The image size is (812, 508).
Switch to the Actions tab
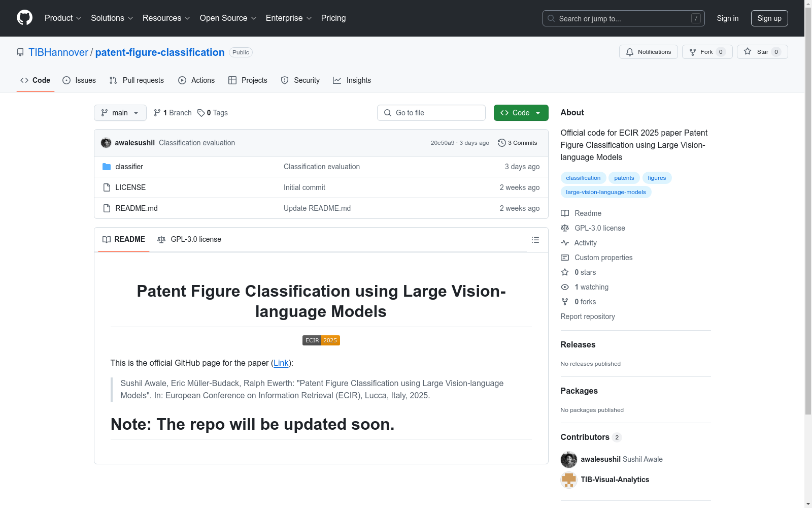click(196, 80)
